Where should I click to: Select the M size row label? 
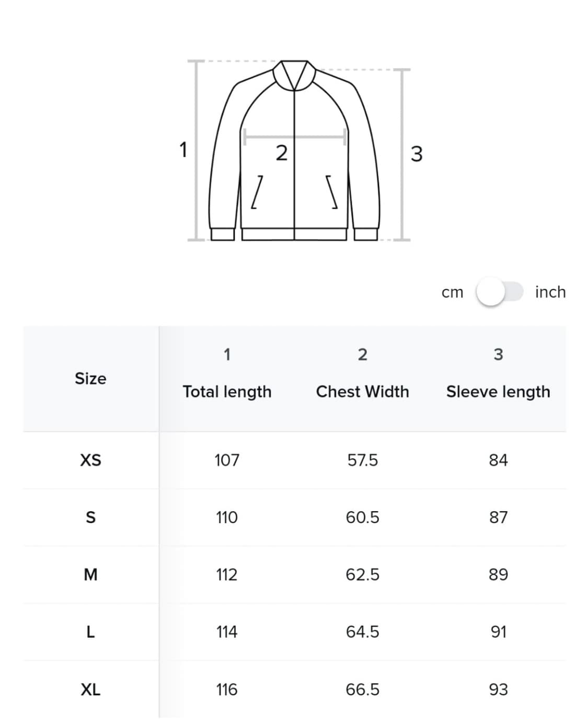(x=90, y=575)
